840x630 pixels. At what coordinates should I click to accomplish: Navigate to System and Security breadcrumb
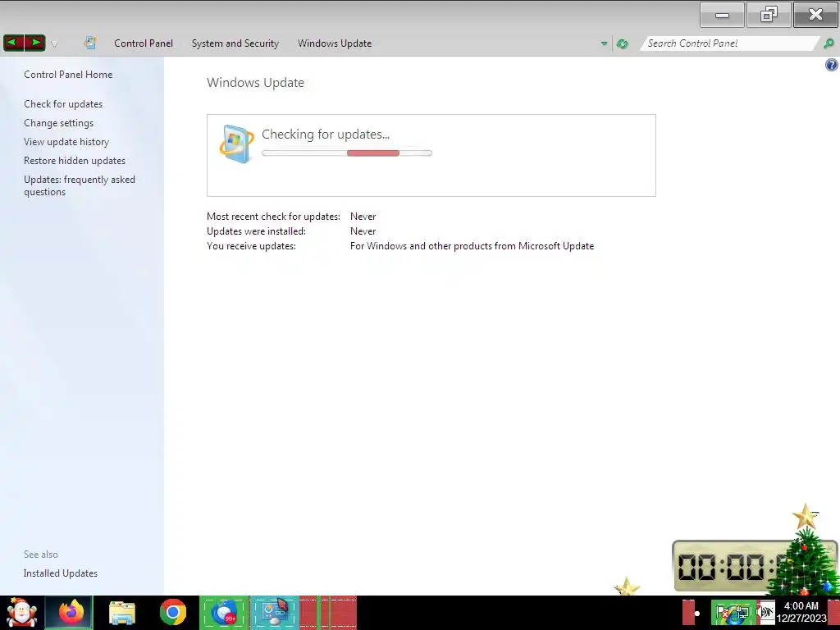pos(235,43)
